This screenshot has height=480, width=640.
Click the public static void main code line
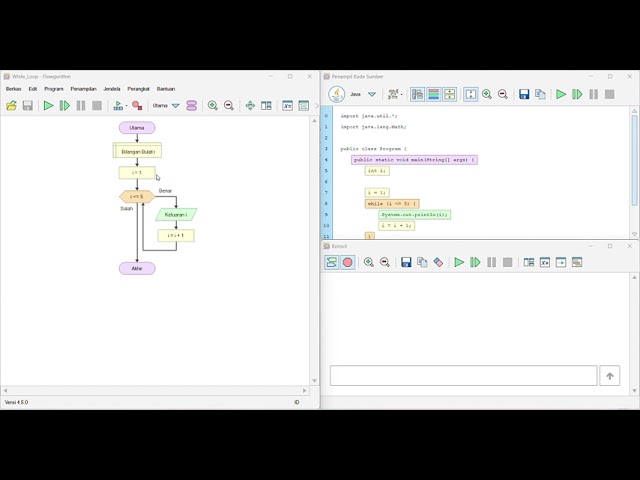tap(414, 160)
